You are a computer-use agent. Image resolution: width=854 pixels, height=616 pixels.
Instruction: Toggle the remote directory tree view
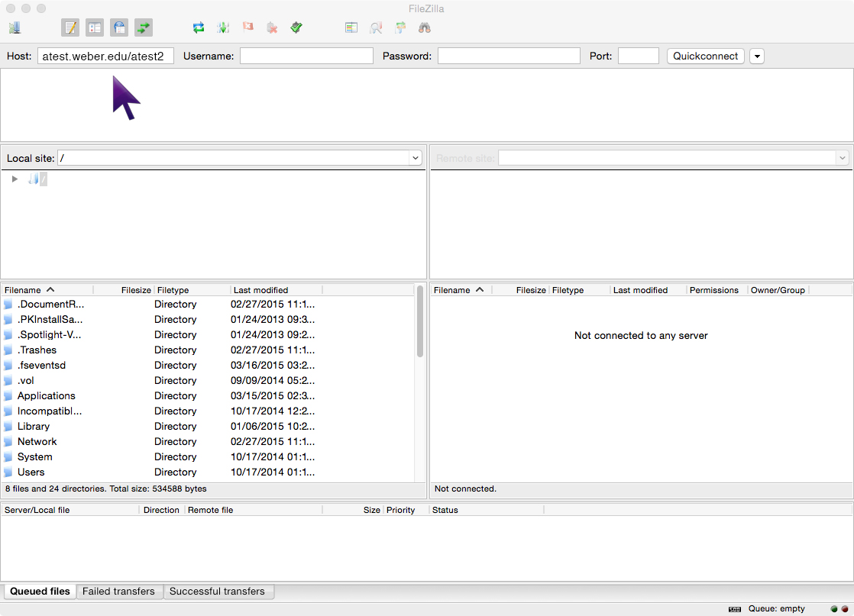119,28
